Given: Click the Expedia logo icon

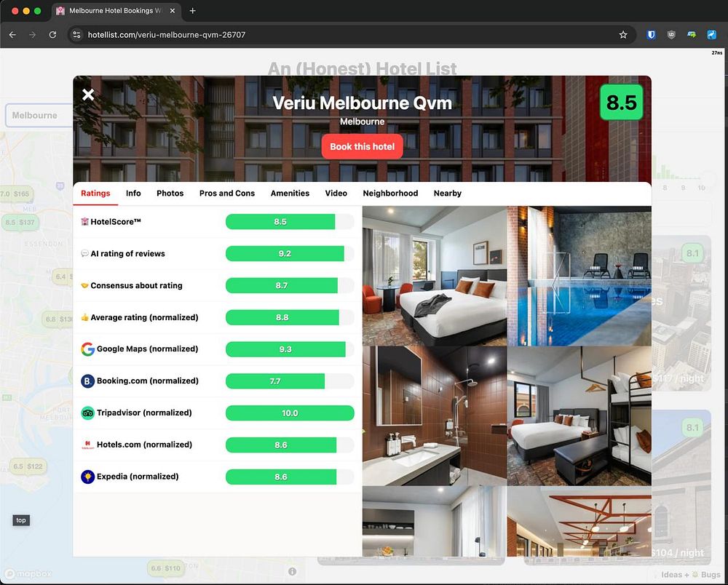Looking at the screenshot, I should (x=88, y=477).
